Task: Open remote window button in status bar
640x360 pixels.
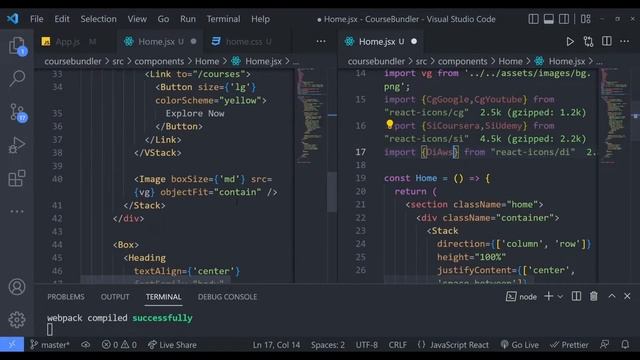Action: [12, 345]
